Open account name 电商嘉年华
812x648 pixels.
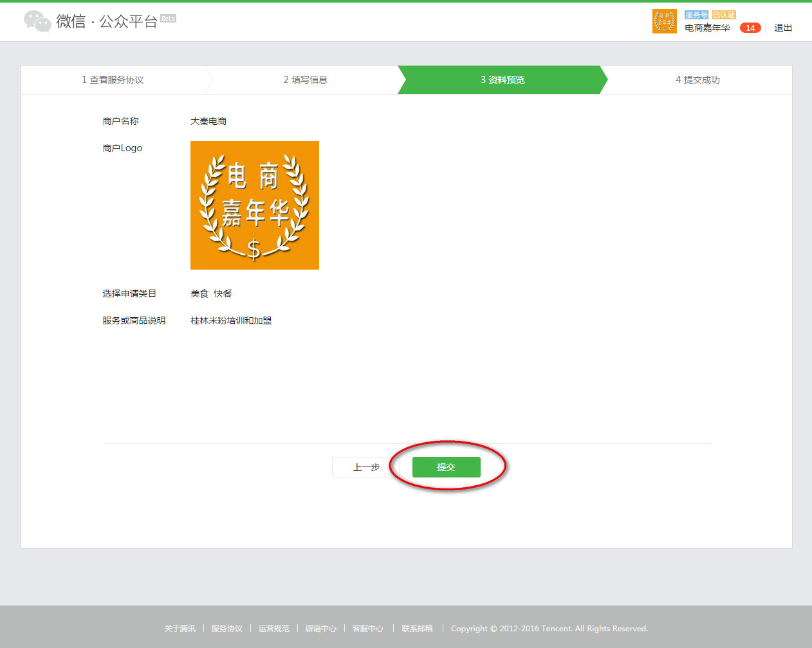pos(707,28)
